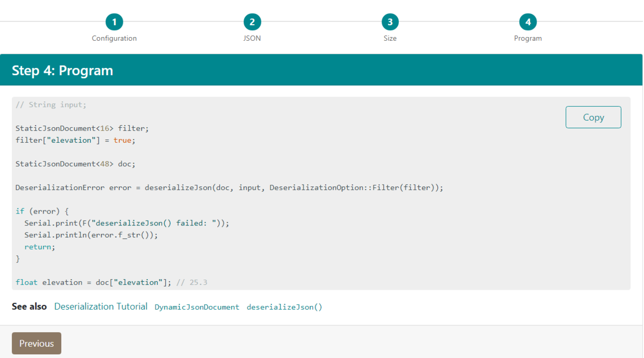This screenshot has width=644, height=358.
Task: Click the '// String input;' comment line
Action: tap(51, 105)
